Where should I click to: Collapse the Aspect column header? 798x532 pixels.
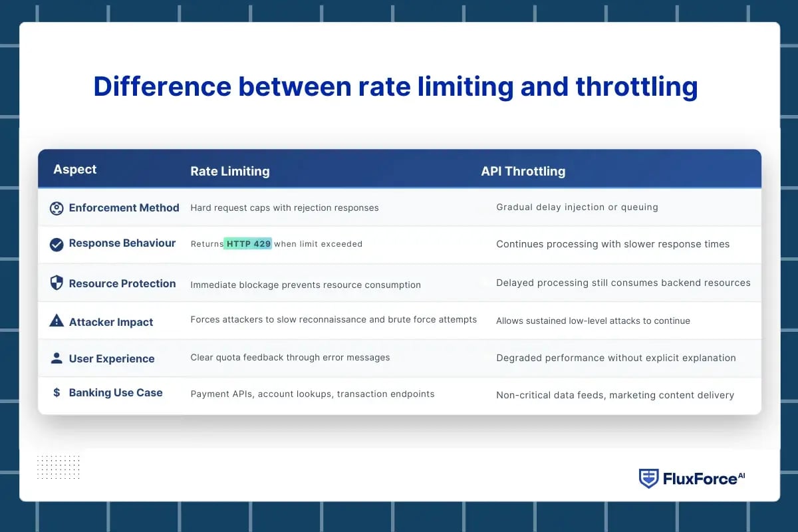point(74,169)
